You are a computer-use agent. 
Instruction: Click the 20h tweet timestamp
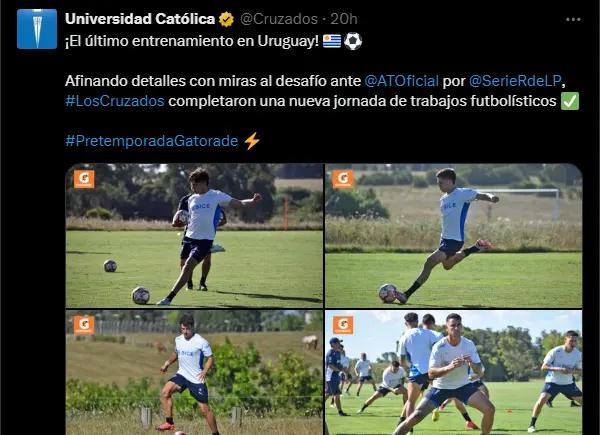click(x=344, y=19)
